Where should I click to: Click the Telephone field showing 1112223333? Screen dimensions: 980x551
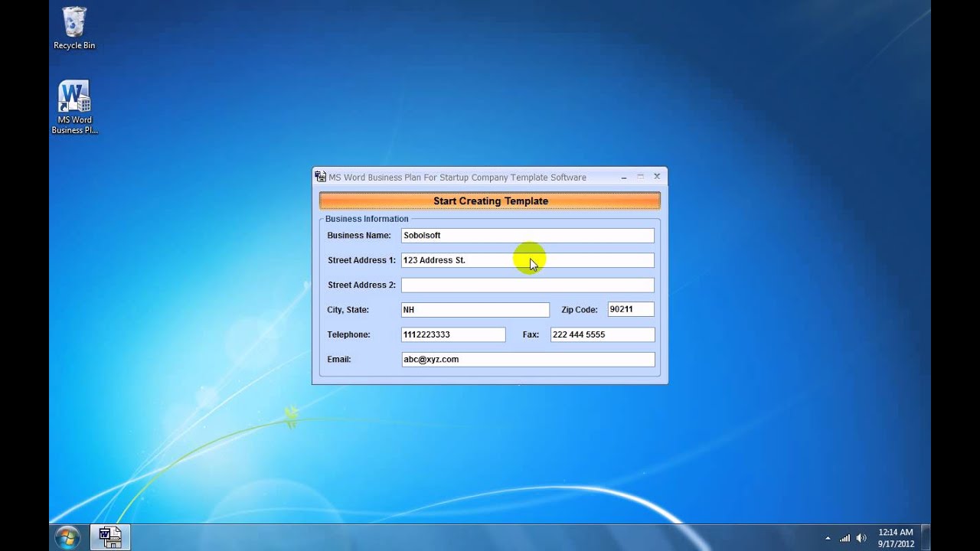click(x=453, y=334)
